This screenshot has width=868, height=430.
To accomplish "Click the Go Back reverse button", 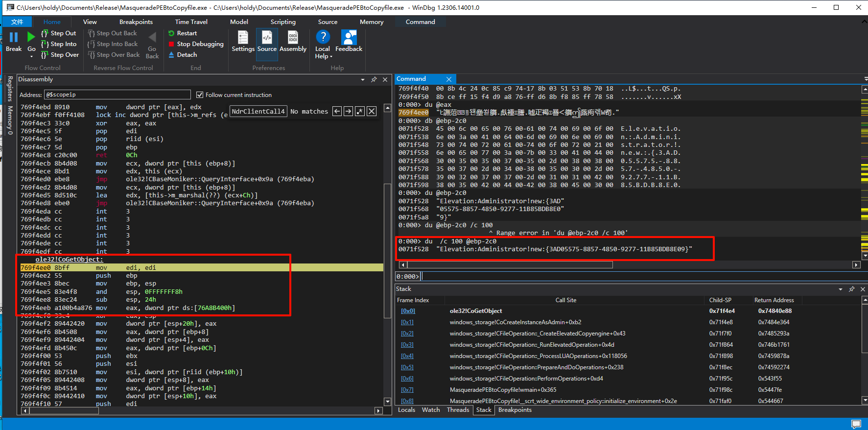I will [152, 45].
